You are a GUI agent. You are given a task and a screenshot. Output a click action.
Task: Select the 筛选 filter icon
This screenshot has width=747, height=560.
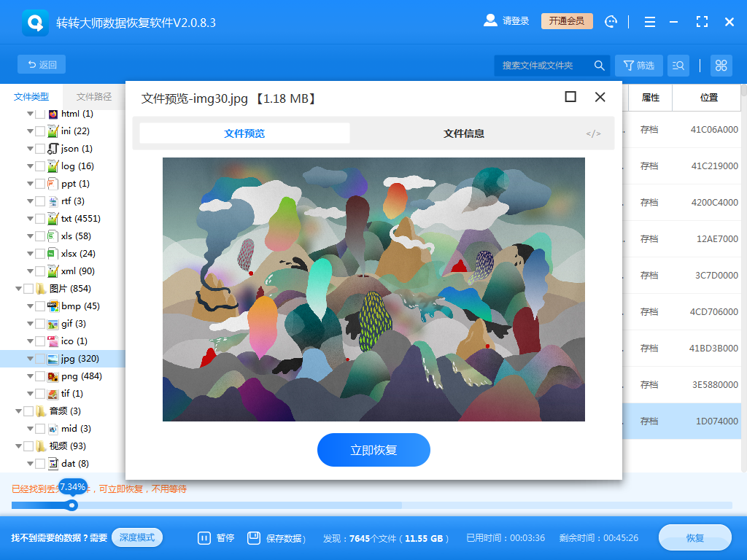638,65
